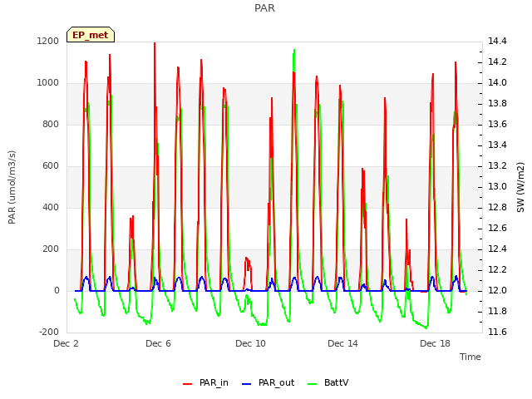The image size is (532, 399).
Task: Click the blue PAR_out legend swatch
Action: click(246, 384)
